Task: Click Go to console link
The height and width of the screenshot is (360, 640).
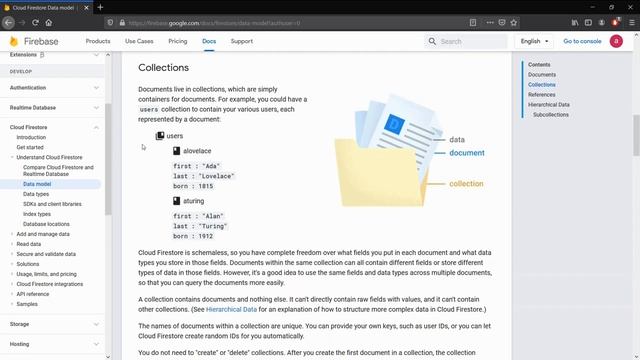Action: [582, 41]
